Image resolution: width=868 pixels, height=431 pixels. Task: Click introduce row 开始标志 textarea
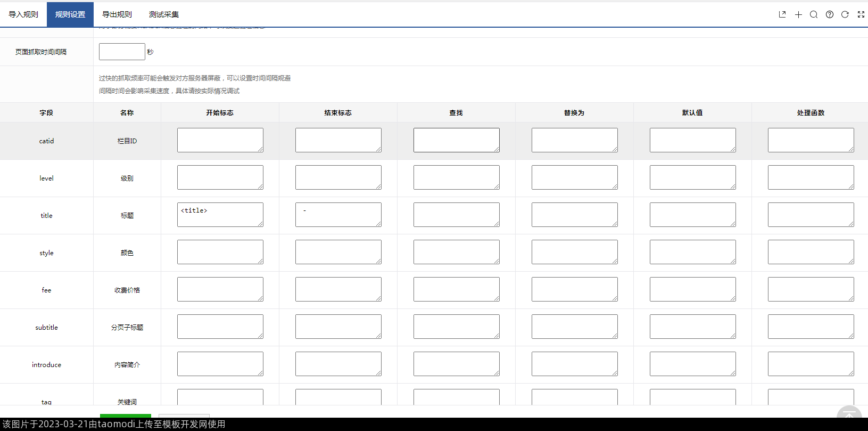(x=220, y=364)
